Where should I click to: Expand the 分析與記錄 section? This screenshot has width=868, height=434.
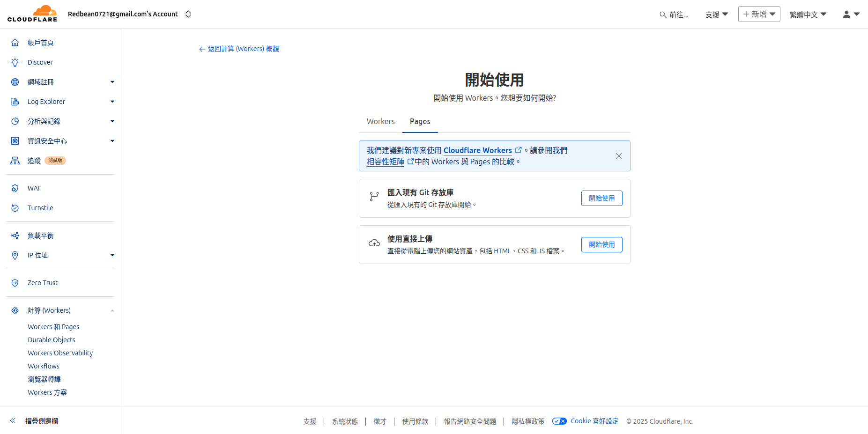[112, 121]
